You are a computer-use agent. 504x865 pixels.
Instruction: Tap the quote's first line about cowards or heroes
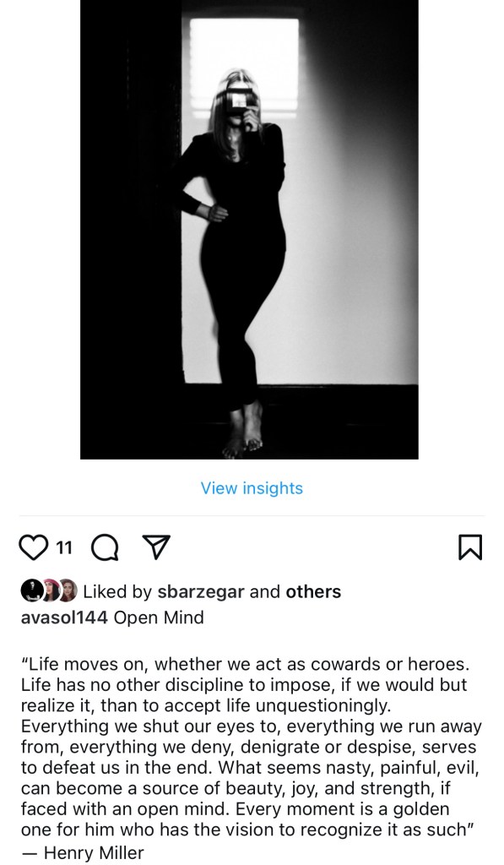pos(246,664)
